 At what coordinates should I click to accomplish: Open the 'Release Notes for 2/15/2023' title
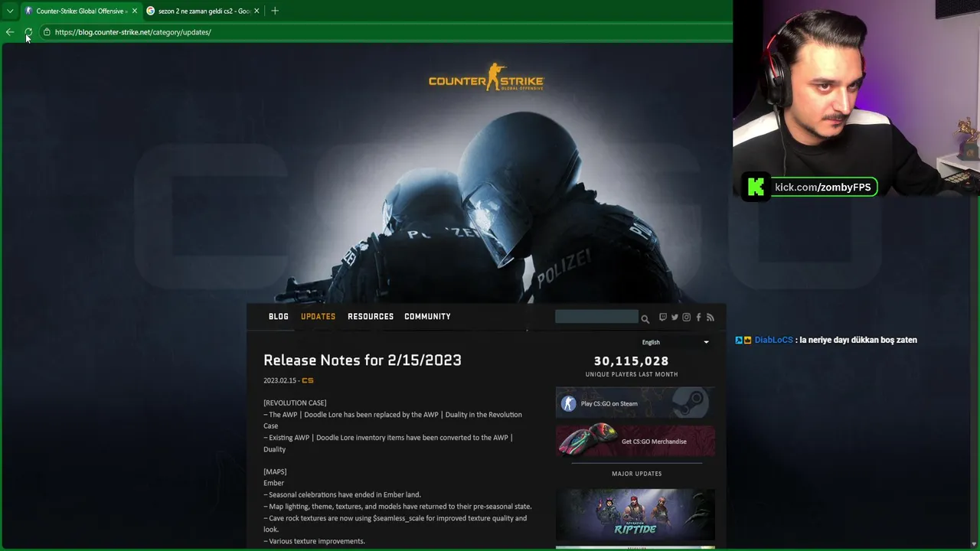click(x=362, y=360)
